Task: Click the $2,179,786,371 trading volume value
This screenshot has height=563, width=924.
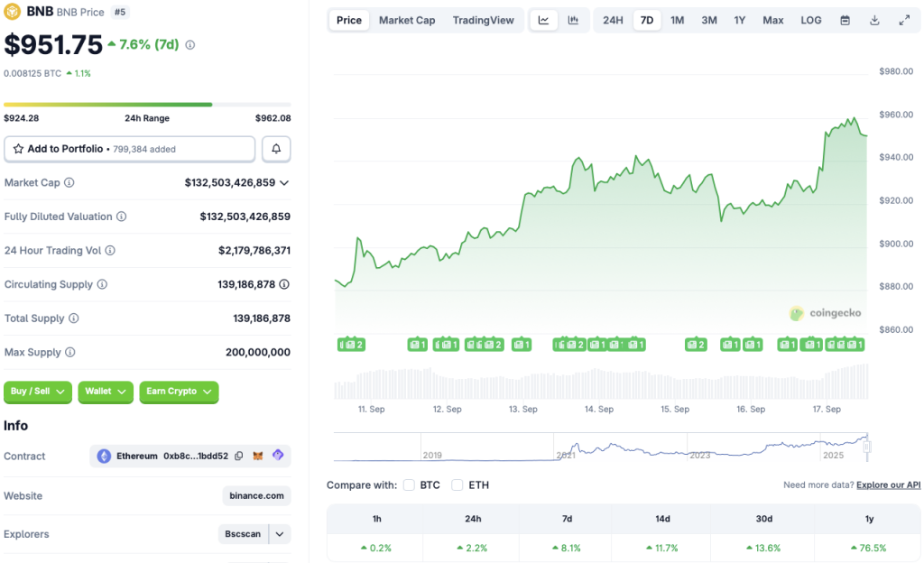Action: pyautogui.click(x=254, y=250)
